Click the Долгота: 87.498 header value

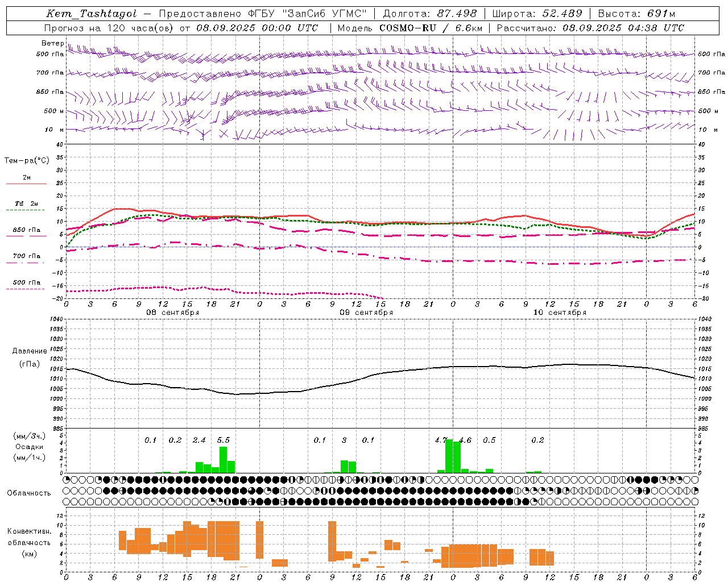[429, 14]
